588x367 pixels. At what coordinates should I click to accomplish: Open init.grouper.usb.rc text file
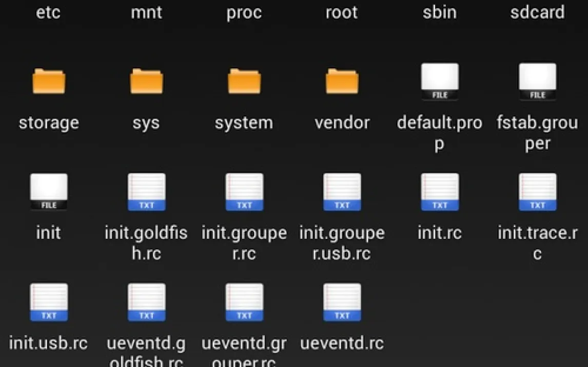click(x=342, y=192)
